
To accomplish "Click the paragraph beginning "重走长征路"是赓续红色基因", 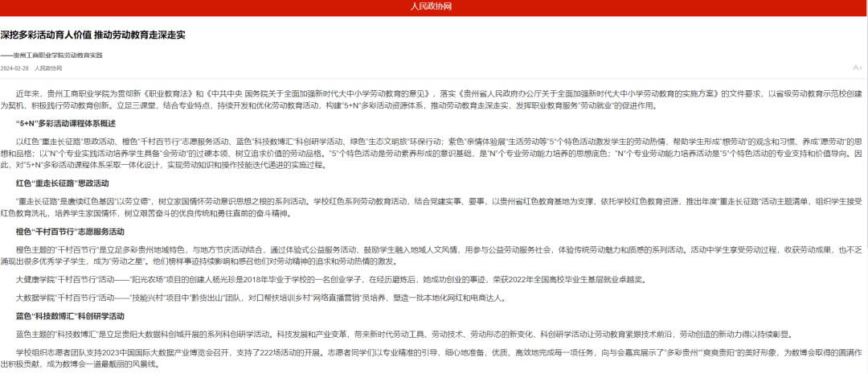I will [434, 207].
